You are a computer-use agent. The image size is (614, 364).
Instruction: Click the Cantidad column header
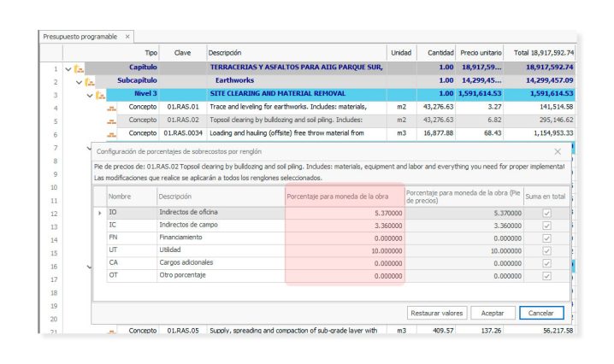436,53
